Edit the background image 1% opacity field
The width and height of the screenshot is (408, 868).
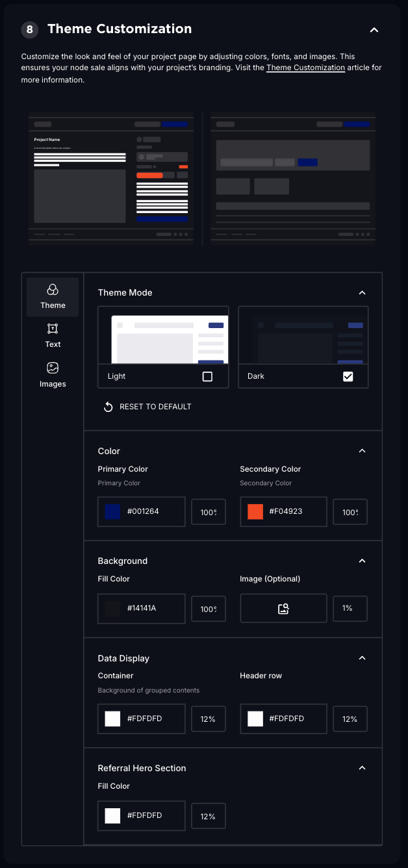[x=350, y=609]
